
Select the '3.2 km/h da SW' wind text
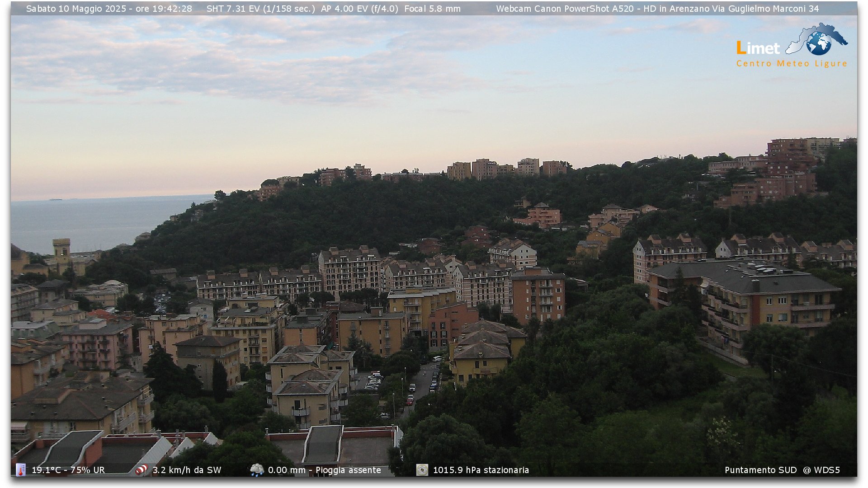pyautogui.click(x=187, y=470)
